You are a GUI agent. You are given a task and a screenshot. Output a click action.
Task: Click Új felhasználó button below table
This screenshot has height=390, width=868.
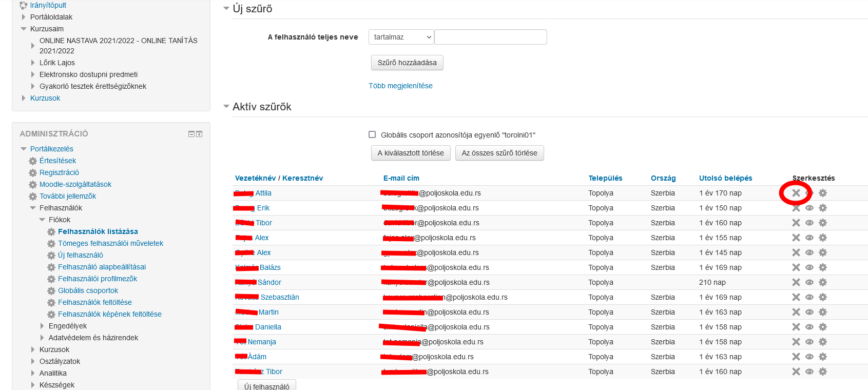point(267,385)
